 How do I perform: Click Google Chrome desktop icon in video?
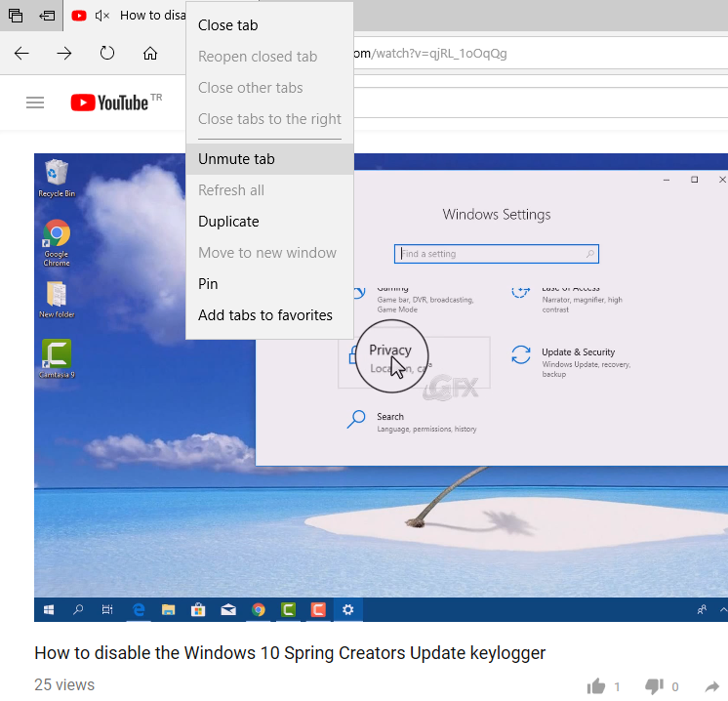(57, 243)
